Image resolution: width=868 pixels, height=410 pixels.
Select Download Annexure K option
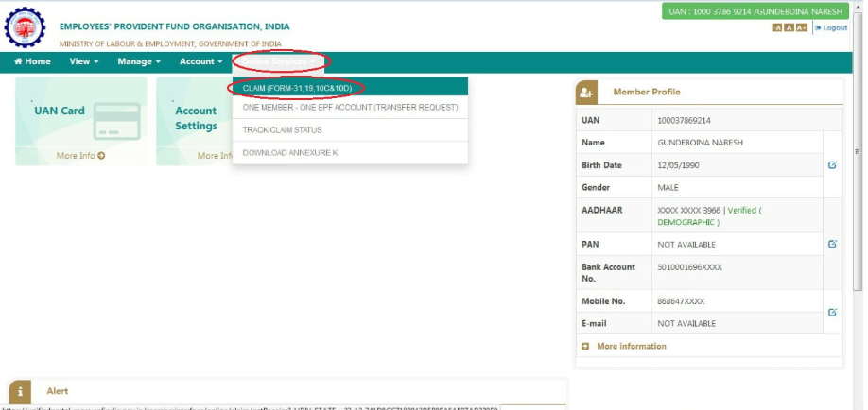tap(289, 153)
